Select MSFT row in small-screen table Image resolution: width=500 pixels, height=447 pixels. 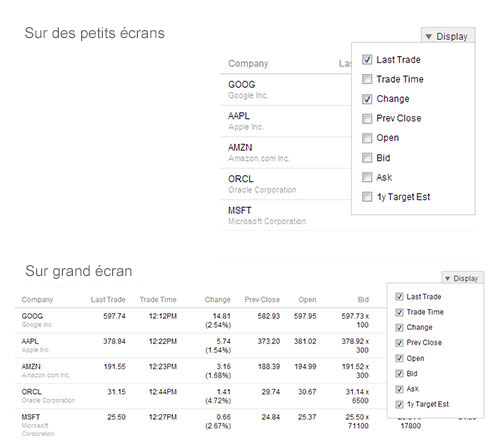click(286, 215)
